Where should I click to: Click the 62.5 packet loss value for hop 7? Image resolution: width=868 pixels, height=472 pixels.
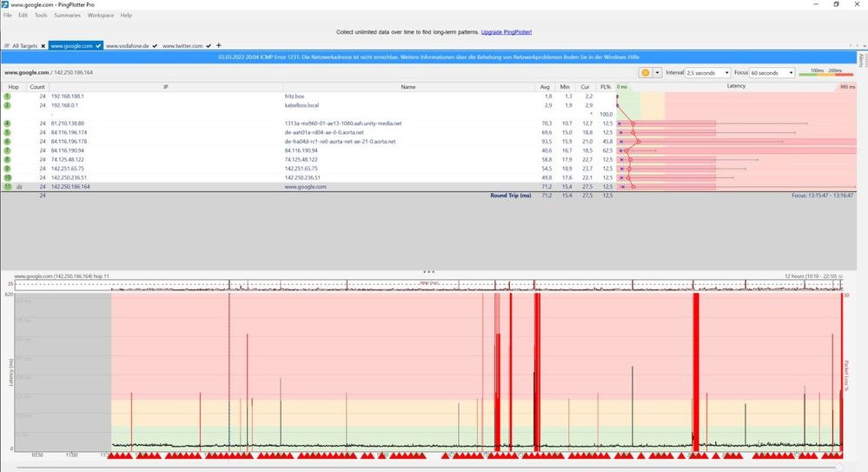tap(607, 150)
